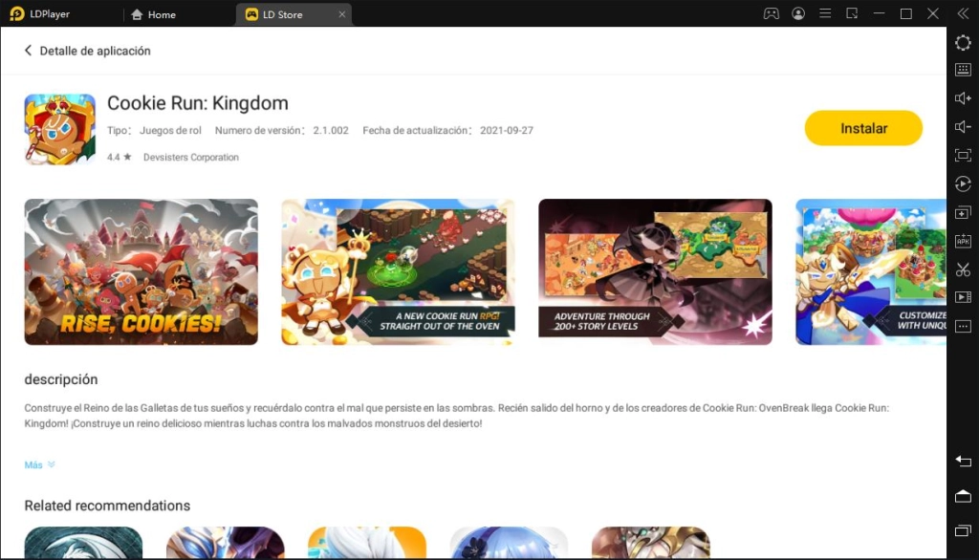Click the Cookie Run: Kingdom title
The image size is (979, 560).
(198, 103)
